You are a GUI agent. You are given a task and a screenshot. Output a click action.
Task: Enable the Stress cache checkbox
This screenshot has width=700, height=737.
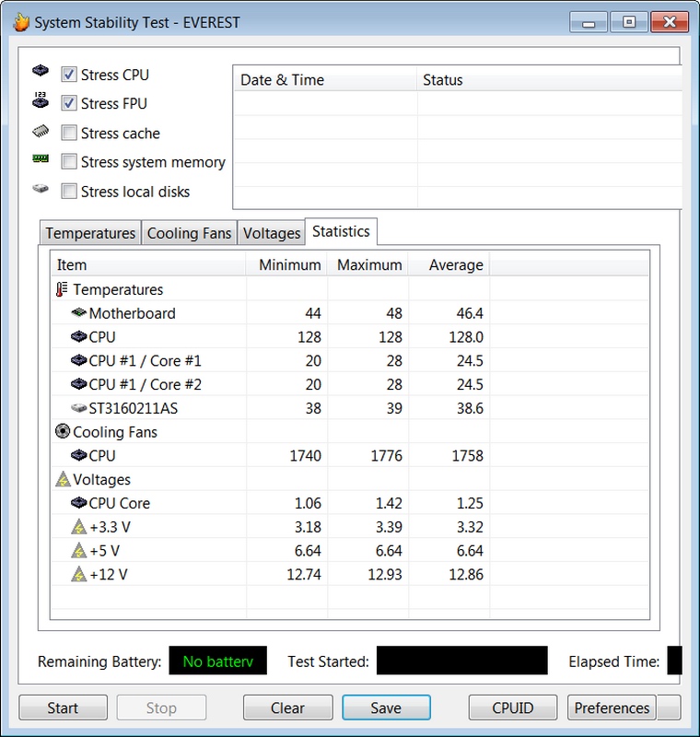tap(69, 134)
